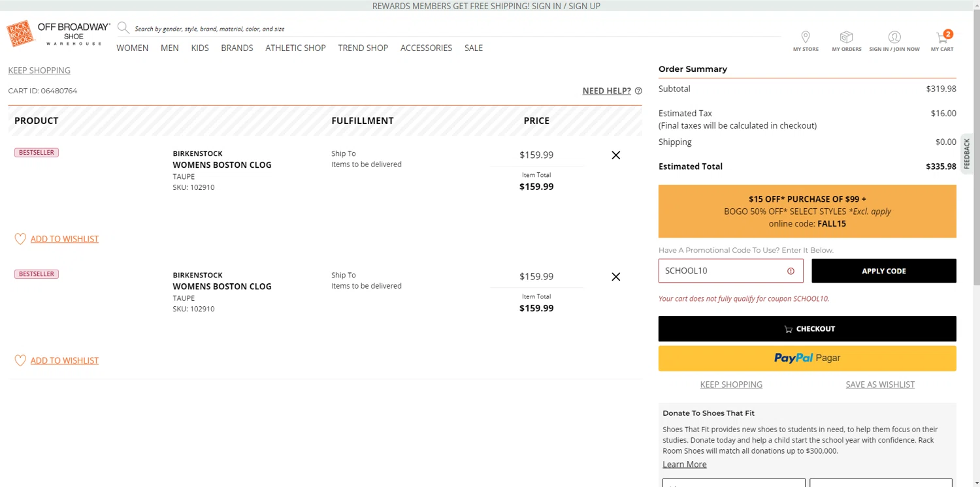Click the Rack Room Shoes logo

20,33
